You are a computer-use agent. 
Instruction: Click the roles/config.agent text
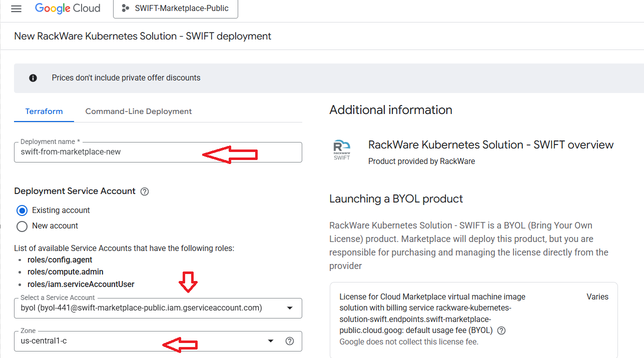(60, 259)
